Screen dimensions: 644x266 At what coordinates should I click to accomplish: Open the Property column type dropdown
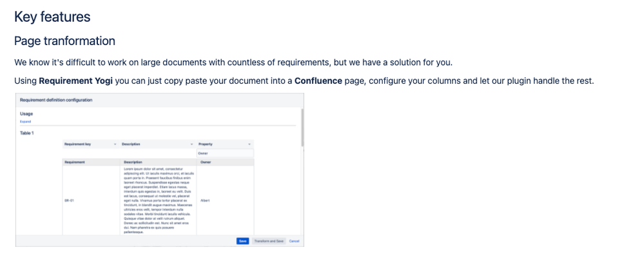(x=225, y=144)
